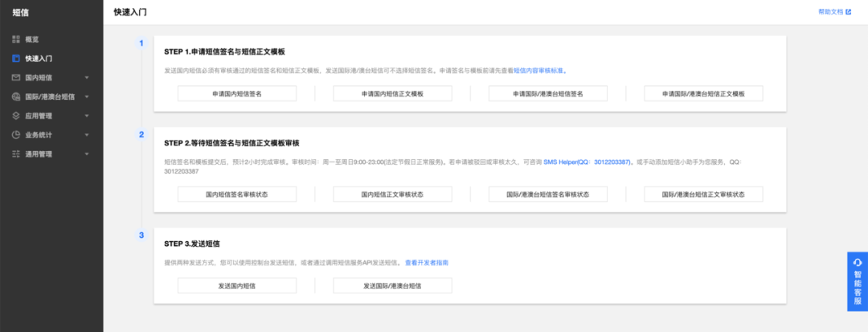Select 概览 in the sidebar menu
Screen dimensions: 868x332
pyautogui.click(x=51, y=39)
